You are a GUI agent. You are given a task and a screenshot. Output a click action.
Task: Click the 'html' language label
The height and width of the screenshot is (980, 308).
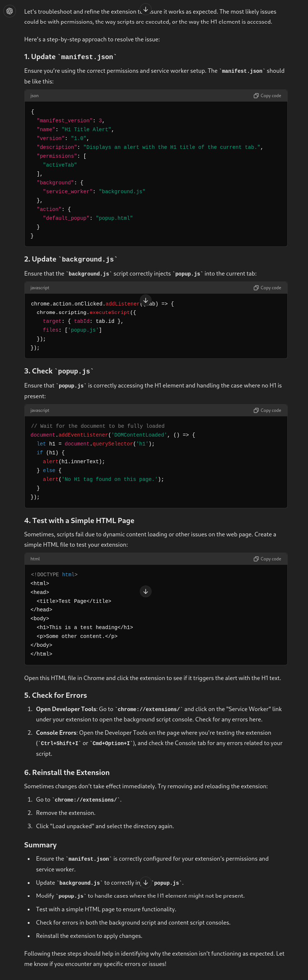click(x=35, y=559)
